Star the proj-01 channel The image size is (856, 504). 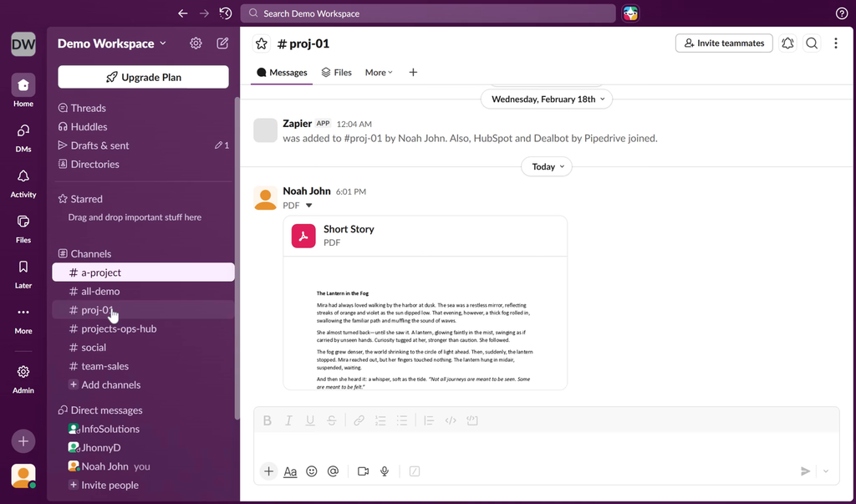[x=262, y=43]
